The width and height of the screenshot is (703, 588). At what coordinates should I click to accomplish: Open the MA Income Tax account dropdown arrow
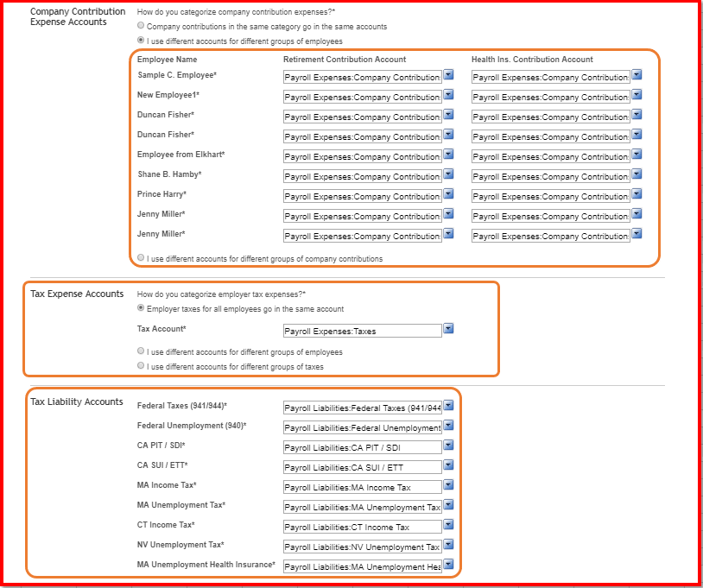pyautogui.click(x=448, y=485)
